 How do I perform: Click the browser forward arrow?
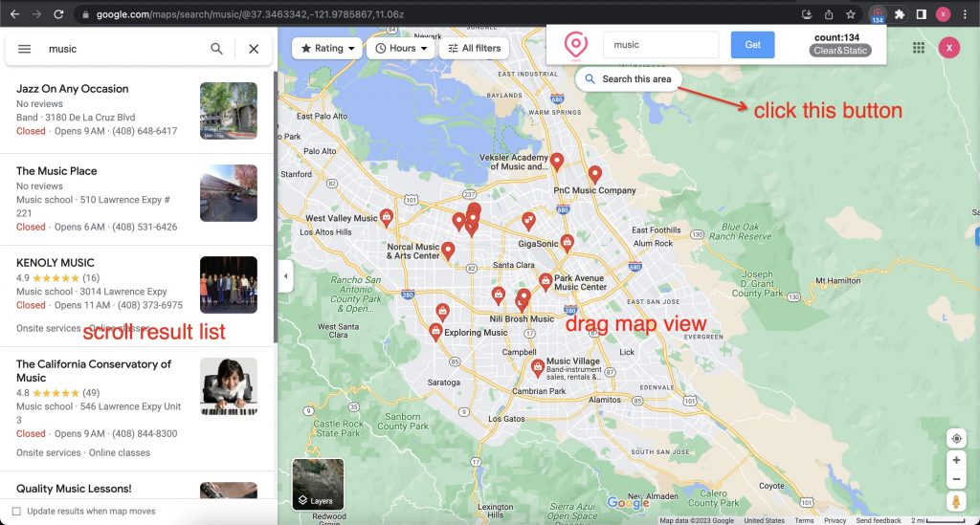37,13
